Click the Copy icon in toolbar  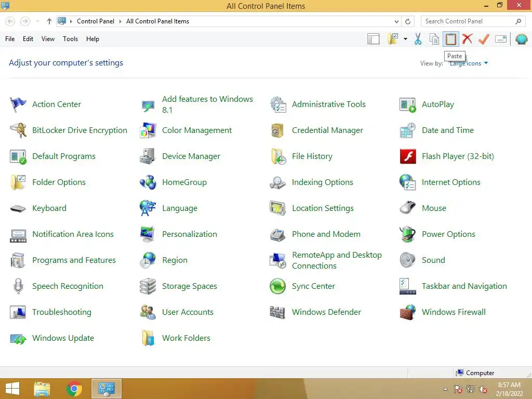coord(434,39)
